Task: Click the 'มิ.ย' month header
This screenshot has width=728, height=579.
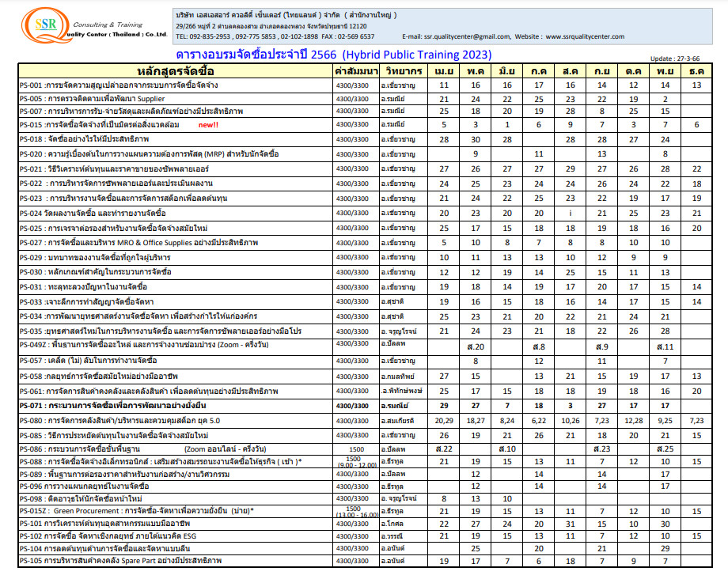Action: coord(507,71)
